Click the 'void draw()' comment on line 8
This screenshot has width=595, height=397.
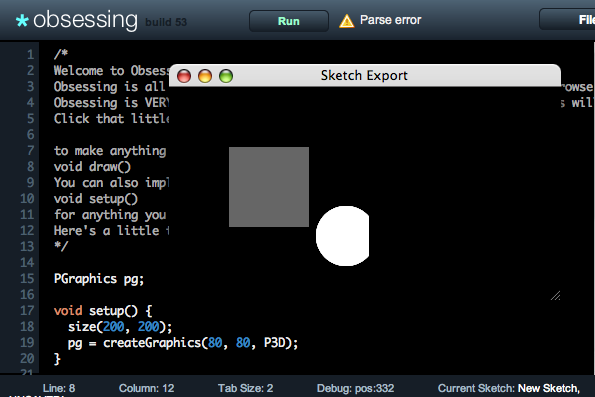coord(92,167)
